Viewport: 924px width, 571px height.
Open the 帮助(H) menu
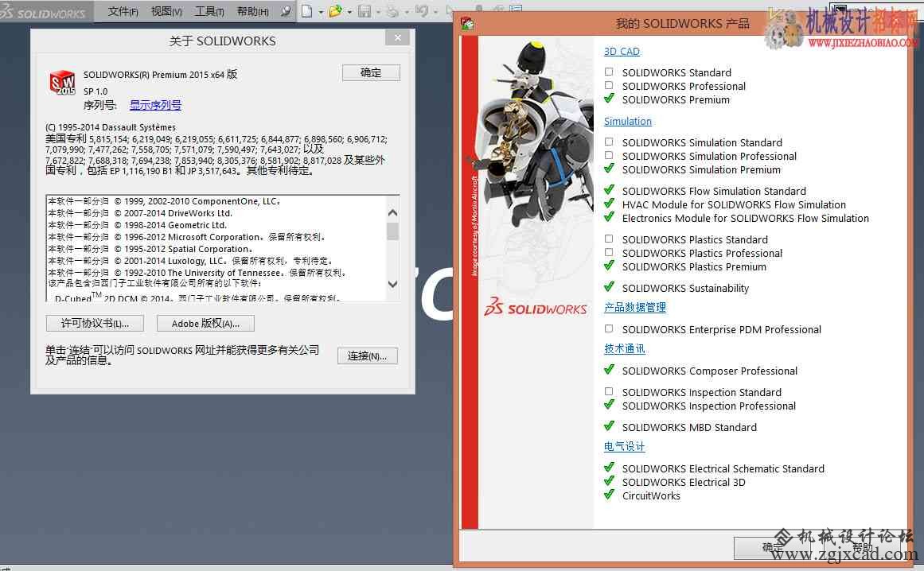pos(252,11)
